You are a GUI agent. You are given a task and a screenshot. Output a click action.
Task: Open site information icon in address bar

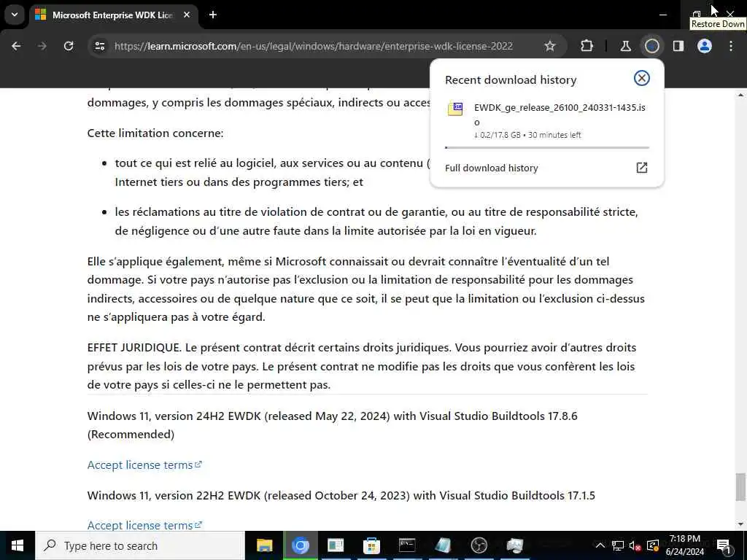tap(99, 46)
